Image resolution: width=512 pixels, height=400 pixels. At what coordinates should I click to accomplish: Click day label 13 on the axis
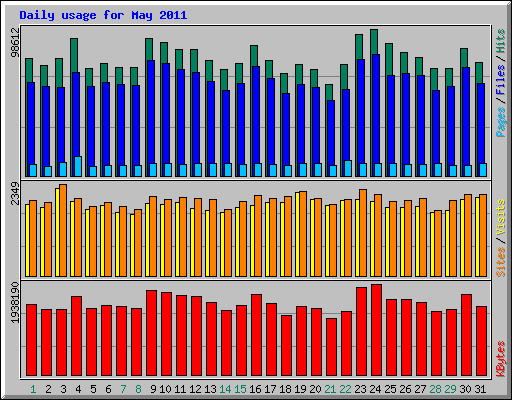[210, 389]
